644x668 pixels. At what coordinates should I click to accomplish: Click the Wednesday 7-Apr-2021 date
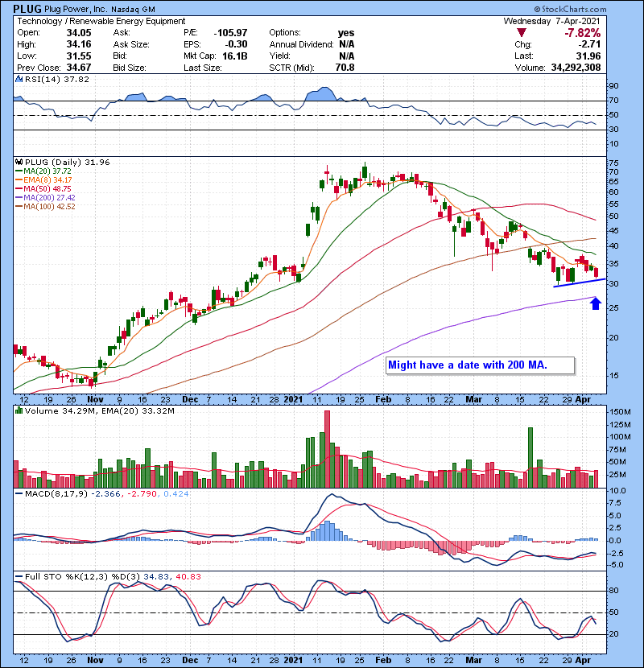click(551, 21)
